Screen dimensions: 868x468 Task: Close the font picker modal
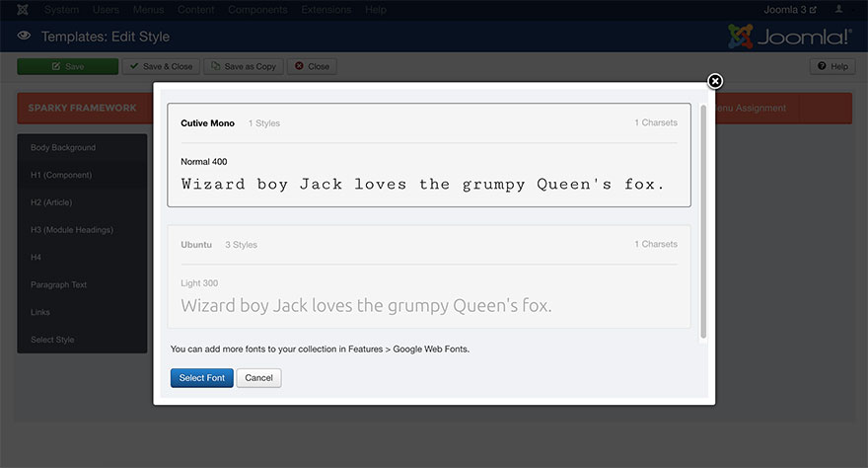click(715, 81)
